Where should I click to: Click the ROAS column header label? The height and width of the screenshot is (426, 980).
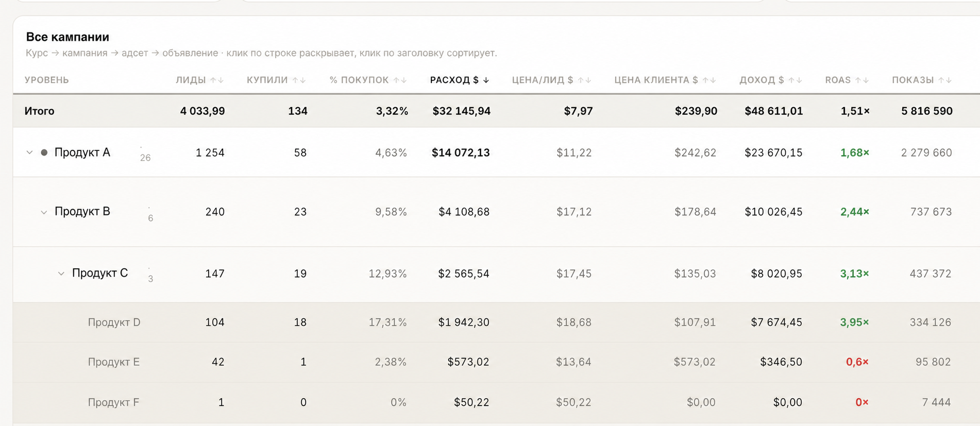coord(838,80)
